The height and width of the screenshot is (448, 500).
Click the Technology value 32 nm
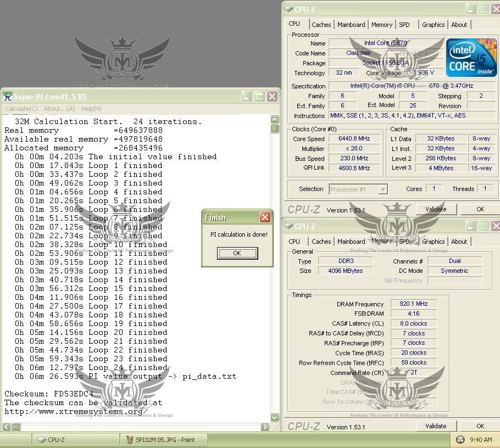coord(344,72)
